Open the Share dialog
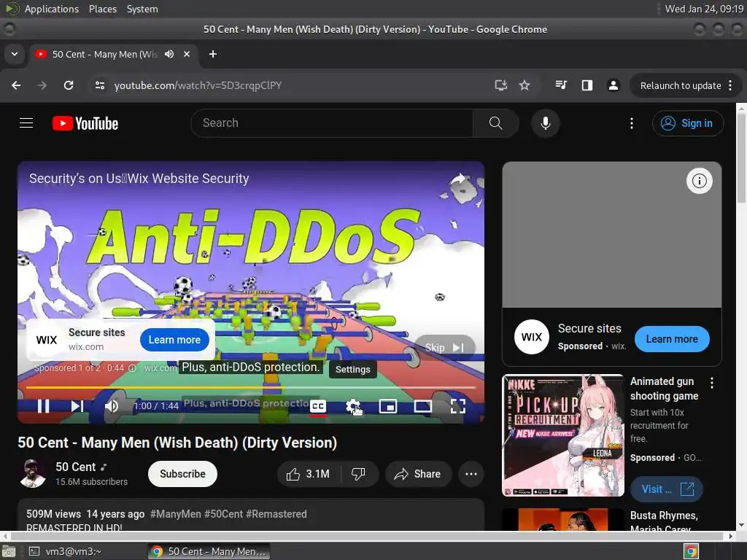 tap(418, 474)
